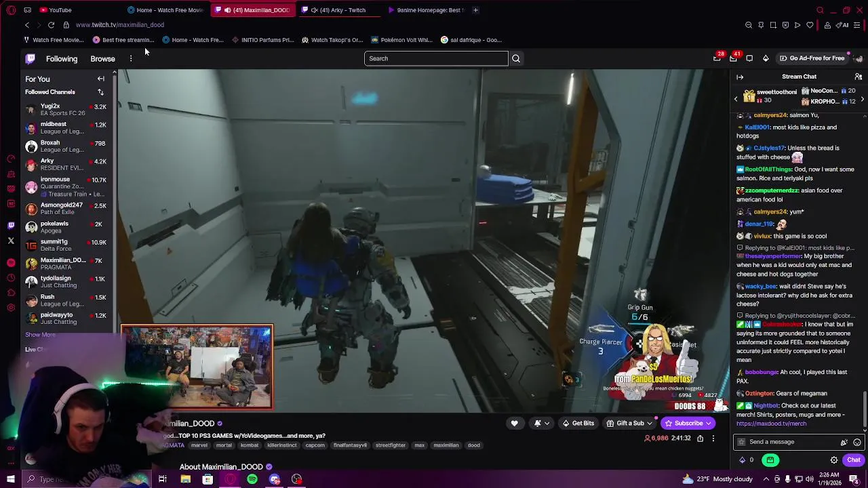
Task: Reload the page with refresh icon
Action: tap(51, 25)
